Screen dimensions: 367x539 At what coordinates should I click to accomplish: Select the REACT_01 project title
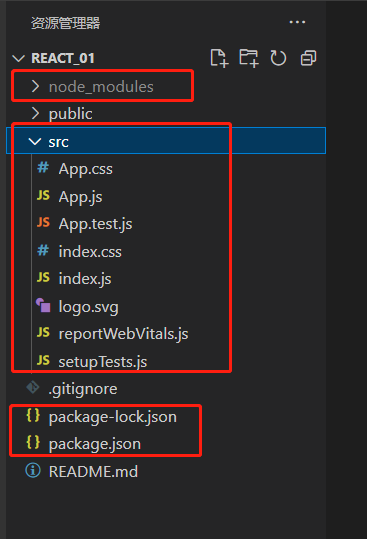coord(63,58)
